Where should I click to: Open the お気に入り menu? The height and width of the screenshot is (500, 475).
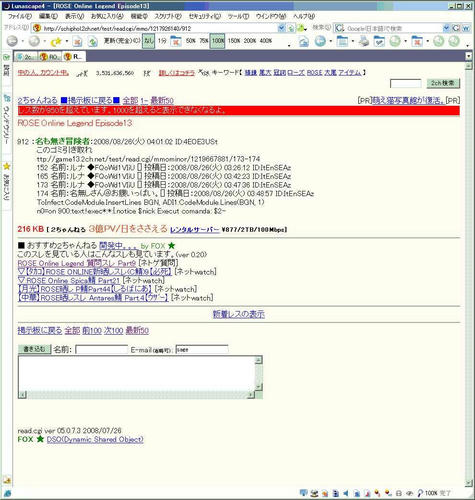click(107, 16)
